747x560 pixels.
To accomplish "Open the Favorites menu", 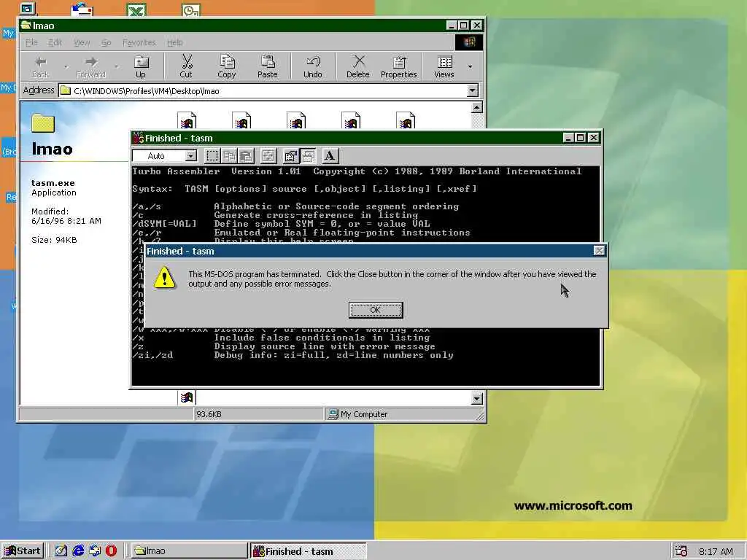I will pos(139,42).
